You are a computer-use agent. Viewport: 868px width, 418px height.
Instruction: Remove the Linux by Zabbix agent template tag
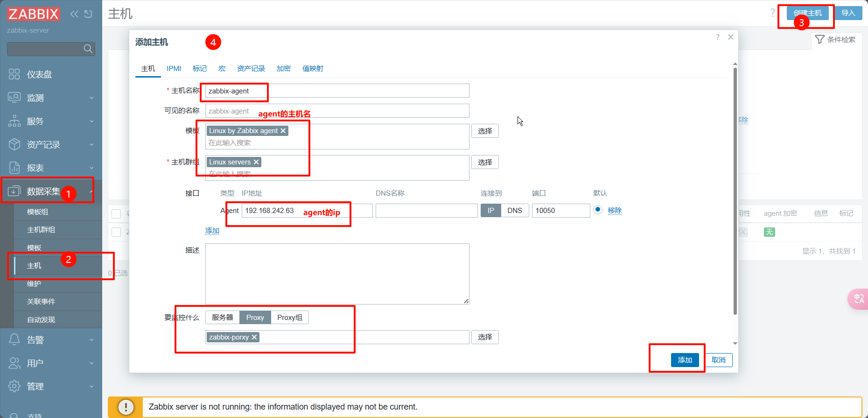pyautogui.click(x=283, y=131)
